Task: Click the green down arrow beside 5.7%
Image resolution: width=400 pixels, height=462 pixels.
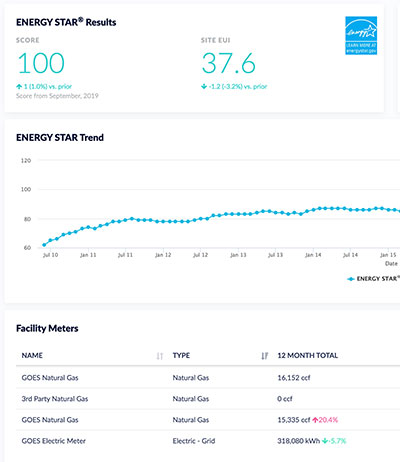Action: [325, 441]
